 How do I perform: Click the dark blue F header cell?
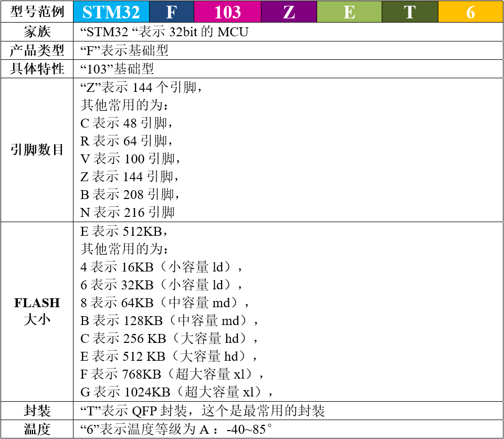click(x=171, y=12)
